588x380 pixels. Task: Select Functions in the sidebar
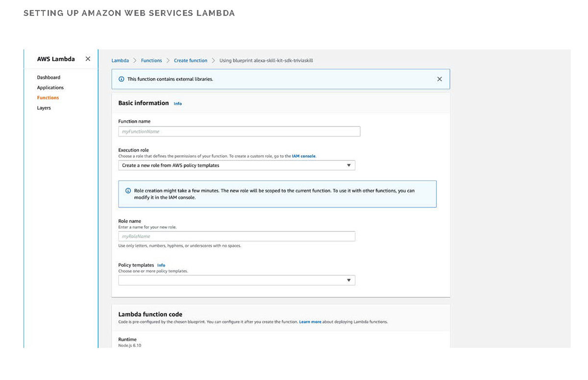pos(48,98)
